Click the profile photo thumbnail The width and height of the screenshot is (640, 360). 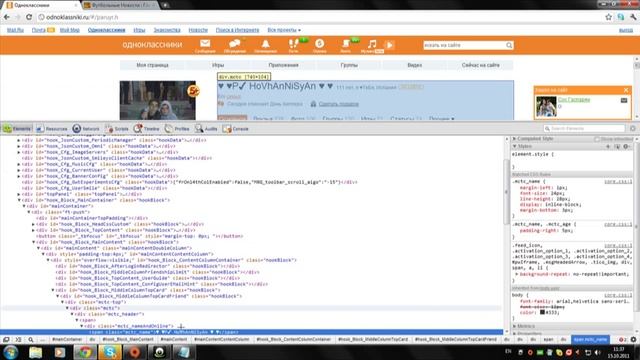(x=158, y=100)
